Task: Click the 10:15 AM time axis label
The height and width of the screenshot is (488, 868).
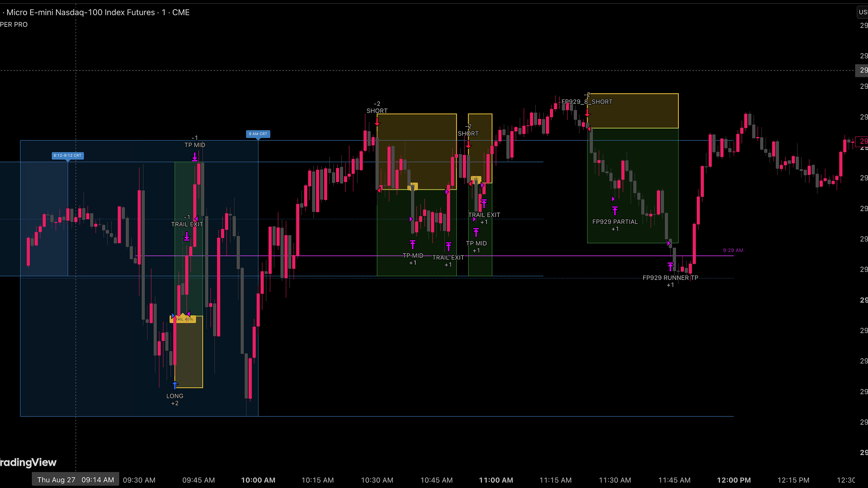Action: click(318, 480)
